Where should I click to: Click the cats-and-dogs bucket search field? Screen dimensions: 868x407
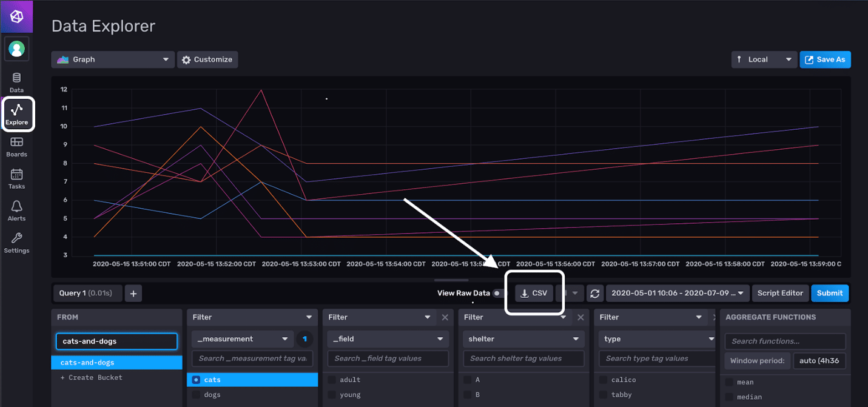(116, 341)
